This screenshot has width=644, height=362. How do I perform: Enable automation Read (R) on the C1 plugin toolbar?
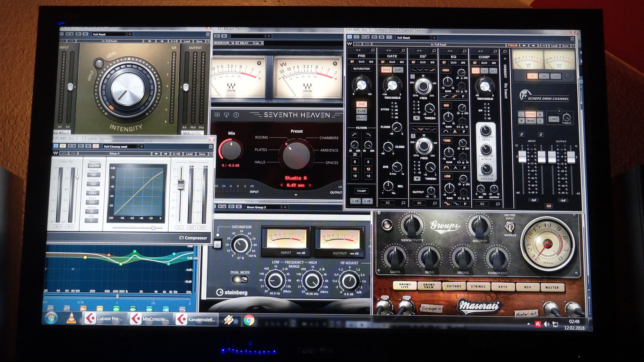(69, 146)
